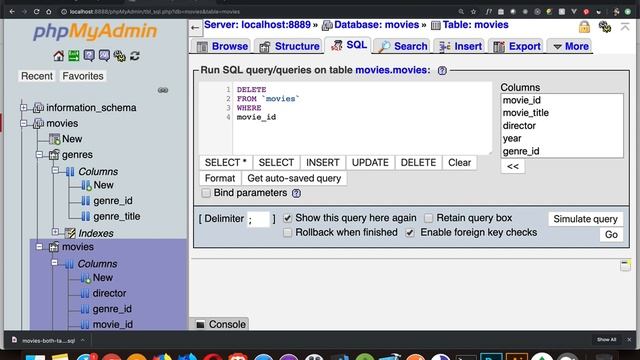Enable Bind parameters checkbox

206,193
